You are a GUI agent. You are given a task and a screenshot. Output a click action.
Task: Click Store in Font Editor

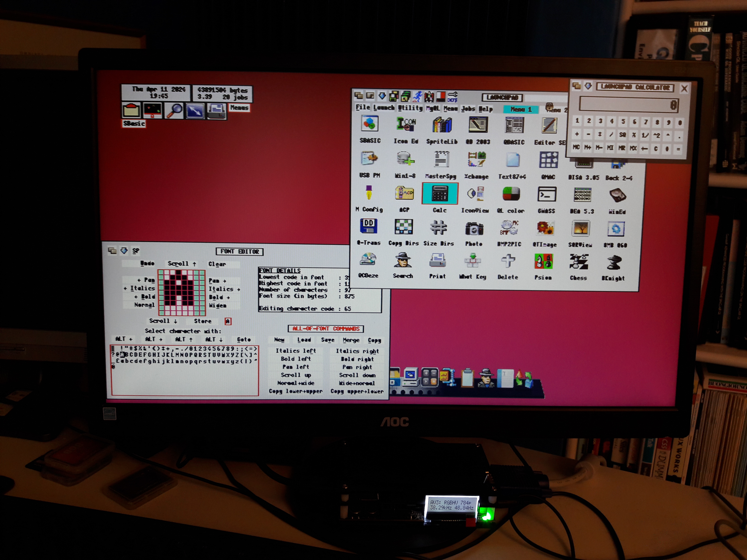(203, 321)
